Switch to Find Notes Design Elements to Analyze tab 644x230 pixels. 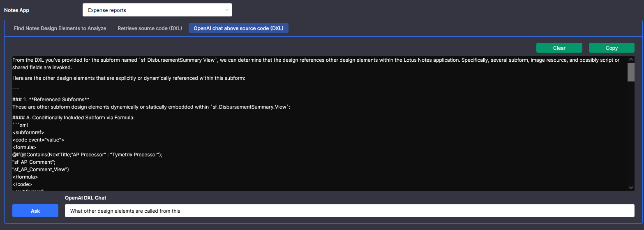click(x=60, y=28)
